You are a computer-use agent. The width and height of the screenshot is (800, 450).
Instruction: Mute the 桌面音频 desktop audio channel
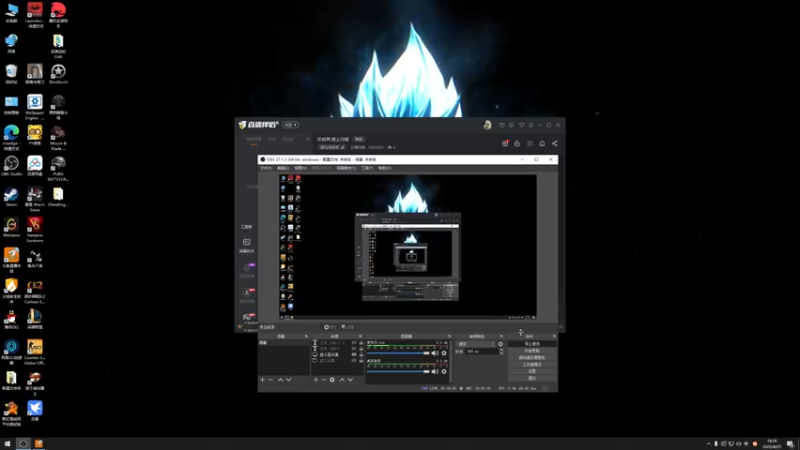click(435, 371)
